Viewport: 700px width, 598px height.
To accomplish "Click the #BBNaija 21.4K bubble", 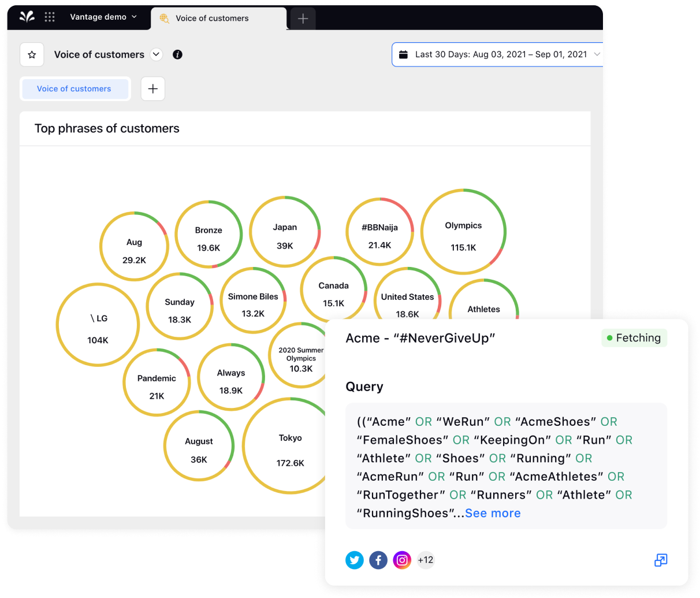I will (379, 232).
